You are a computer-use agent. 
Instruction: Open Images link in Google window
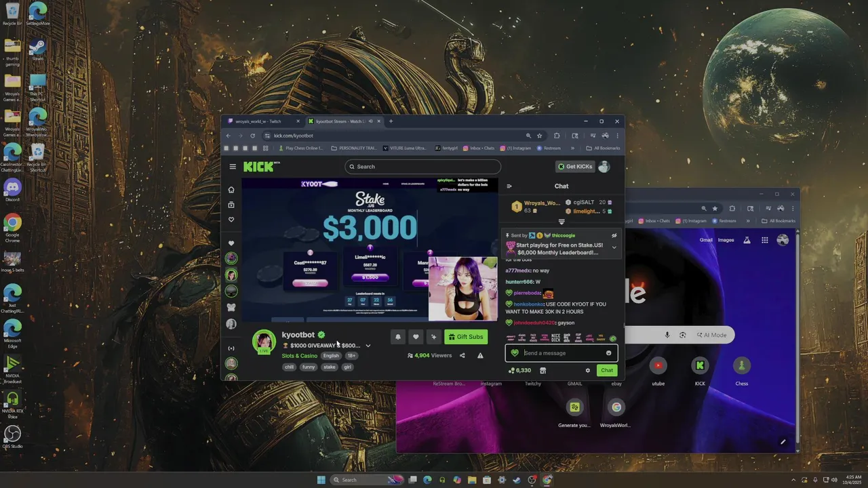click(726, 240)
